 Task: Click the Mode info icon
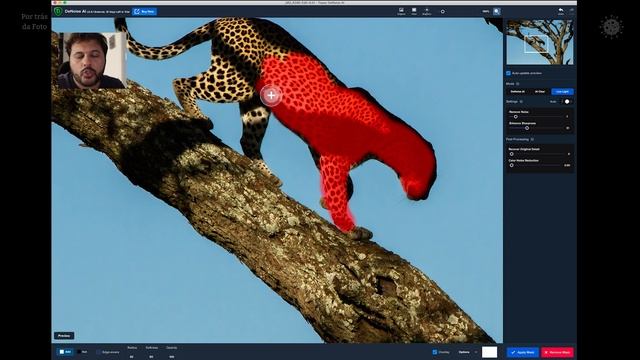518,84
